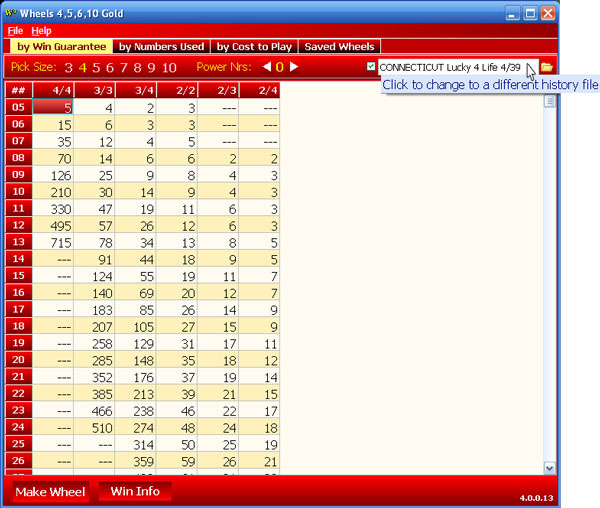Minimize the Wheels Gold window
600x508 pixels.
tap(512, 13)
